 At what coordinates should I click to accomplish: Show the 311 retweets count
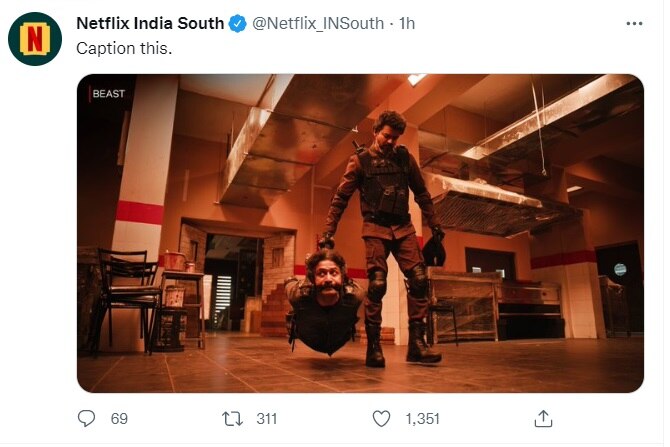(266, 419)
